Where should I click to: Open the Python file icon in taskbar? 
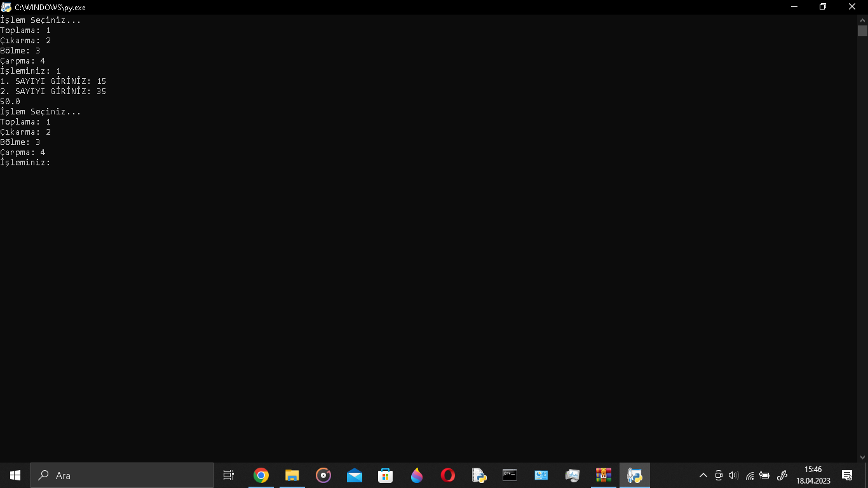(478, 475)
